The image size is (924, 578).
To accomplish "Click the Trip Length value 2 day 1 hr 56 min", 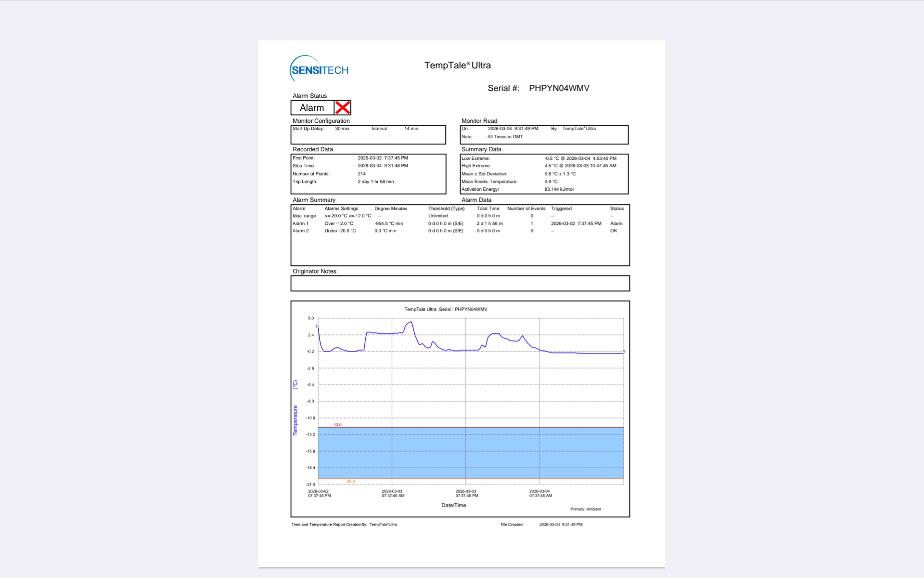I will click(x=375, y=182).
